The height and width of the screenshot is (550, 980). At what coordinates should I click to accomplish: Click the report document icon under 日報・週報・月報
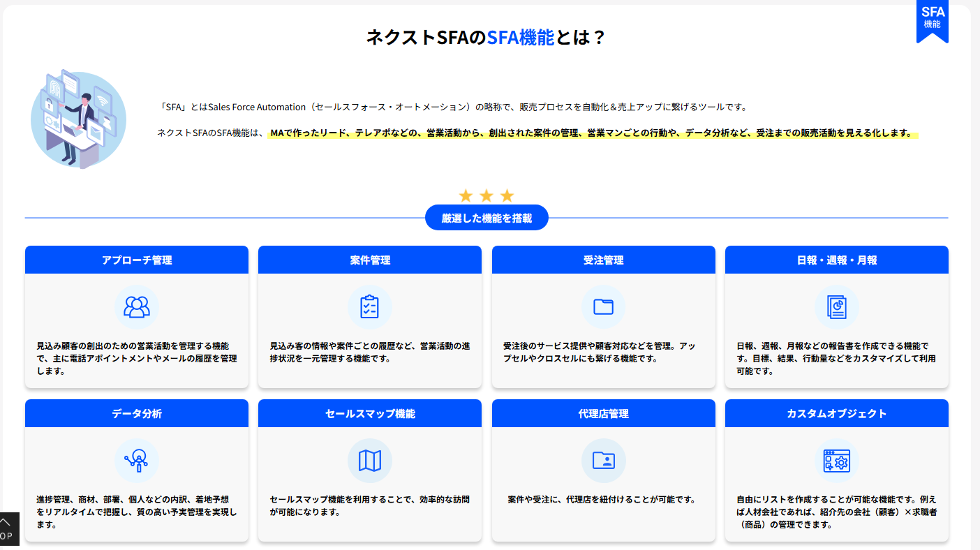click(x=836, y=307)
